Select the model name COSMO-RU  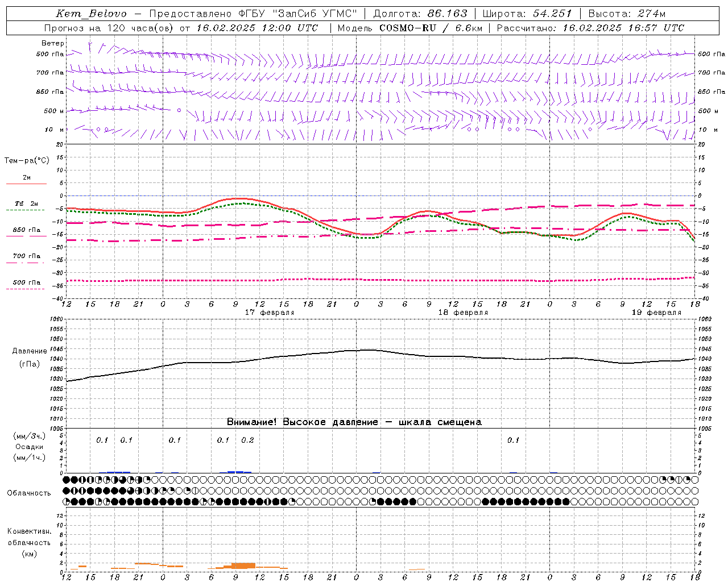(x=408, y=28)
